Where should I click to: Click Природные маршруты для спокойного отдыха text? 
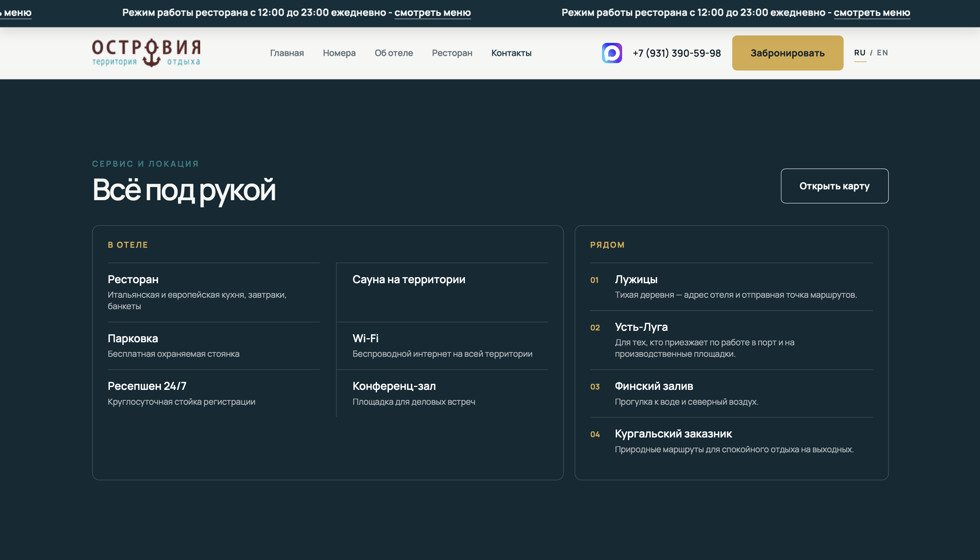click(x=734, y=450)
